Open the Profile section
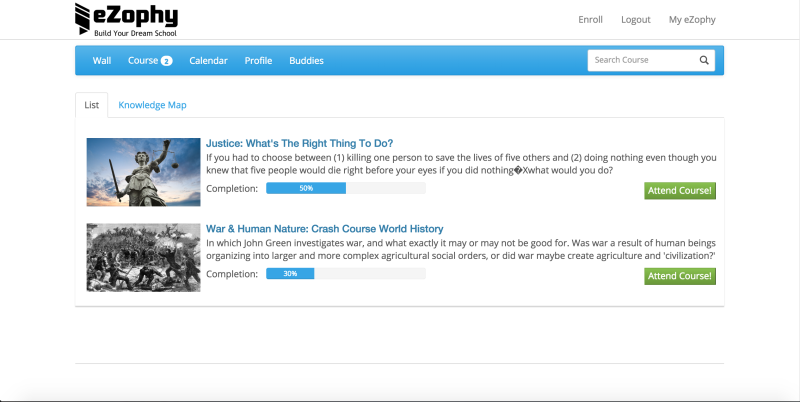The width and height of the screenshot is (800, 402). pos(258,60)
